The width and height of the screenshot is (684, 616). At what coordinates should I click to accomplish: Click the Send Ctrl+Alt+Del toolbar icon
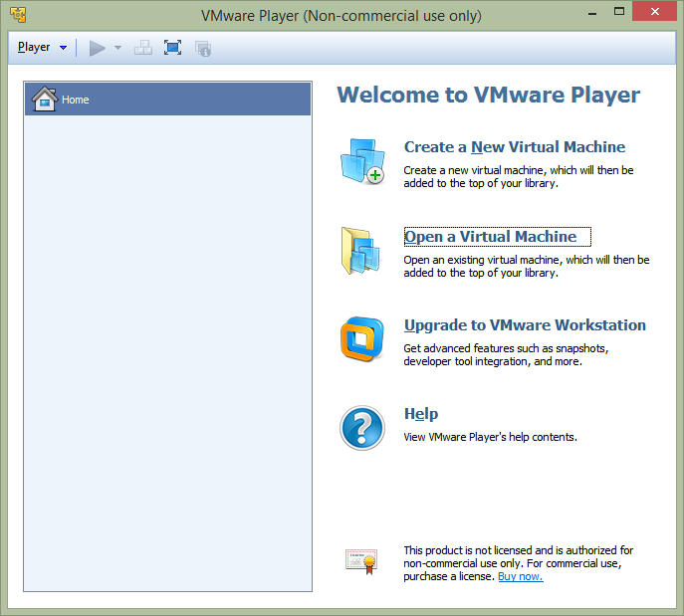click(x=143, y=48)
